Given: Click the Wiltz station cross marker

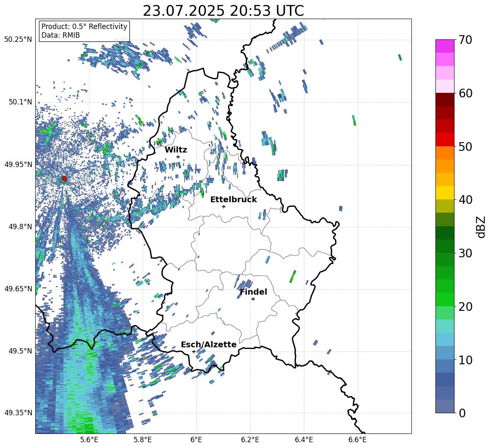Looking at the screenshot, I should (178, 157).
